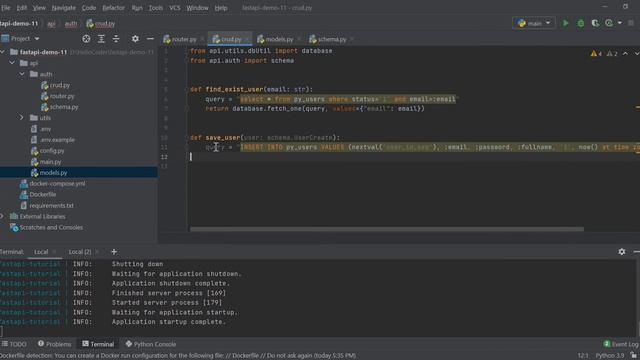The image size is (640, 360).
Task: Open the TODO tool window
Action: tap(15, 344)
